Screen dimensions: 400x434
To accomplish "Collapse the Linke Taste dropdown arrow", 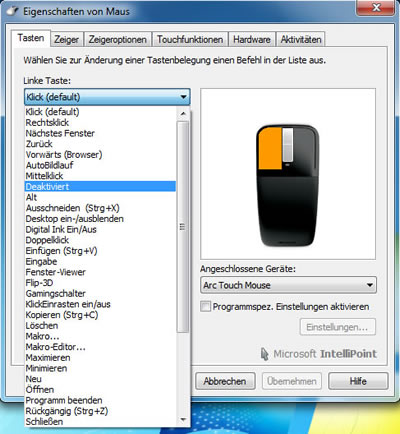I will coord(183,97).
